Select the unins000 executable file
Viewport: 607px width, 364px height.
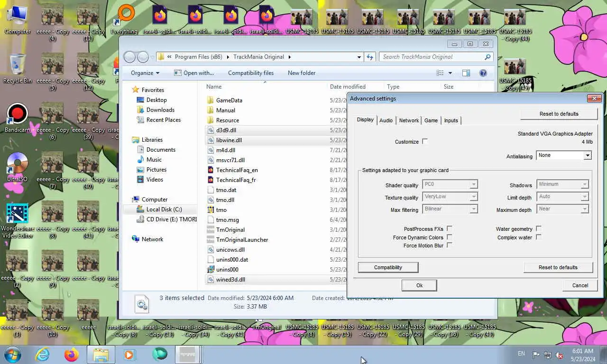click(x=227, y=269)
